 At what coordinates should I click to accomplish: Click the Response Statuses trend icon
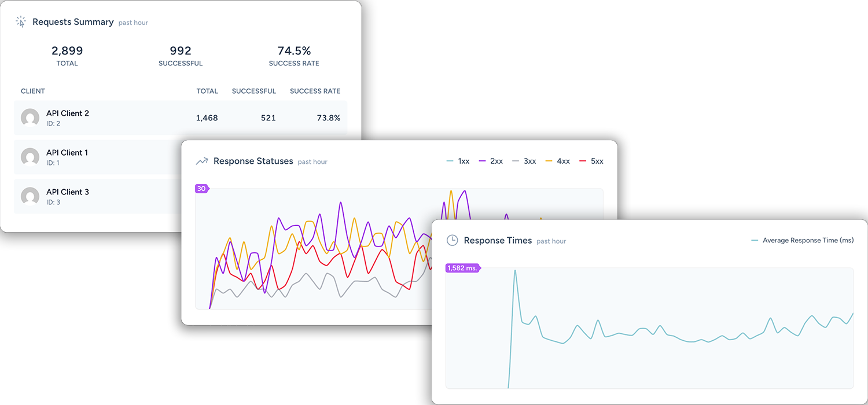coord(202,161)
